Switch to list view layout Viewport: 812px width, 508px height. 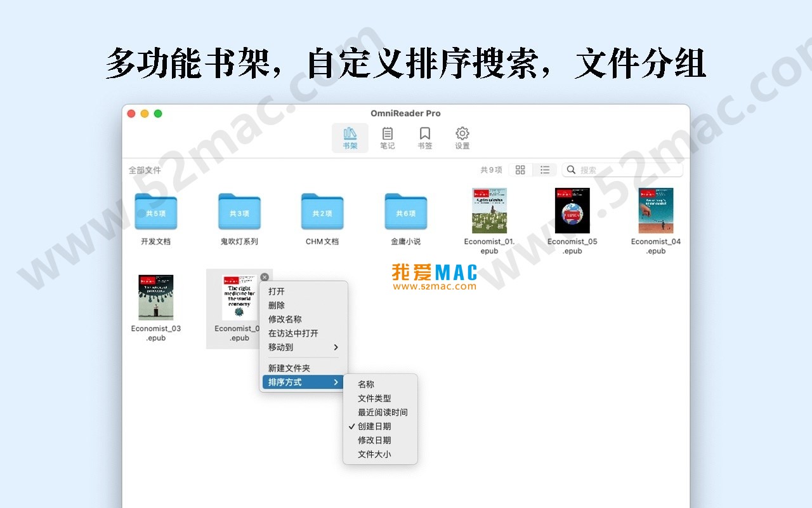pos(544,170)
